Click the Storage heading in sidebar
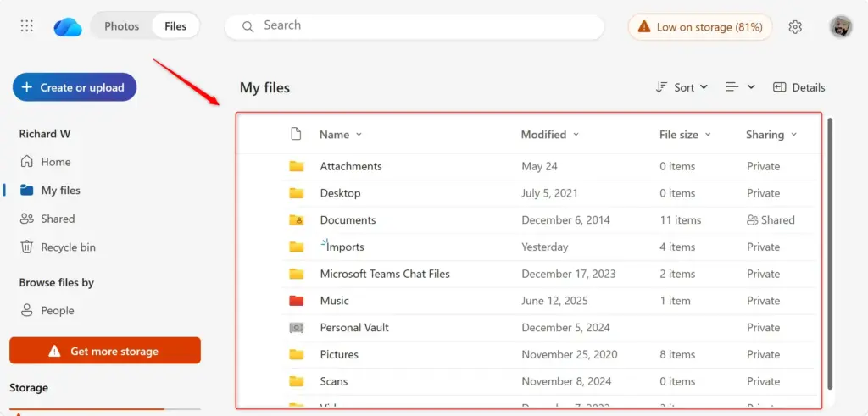 pos(28,388)
